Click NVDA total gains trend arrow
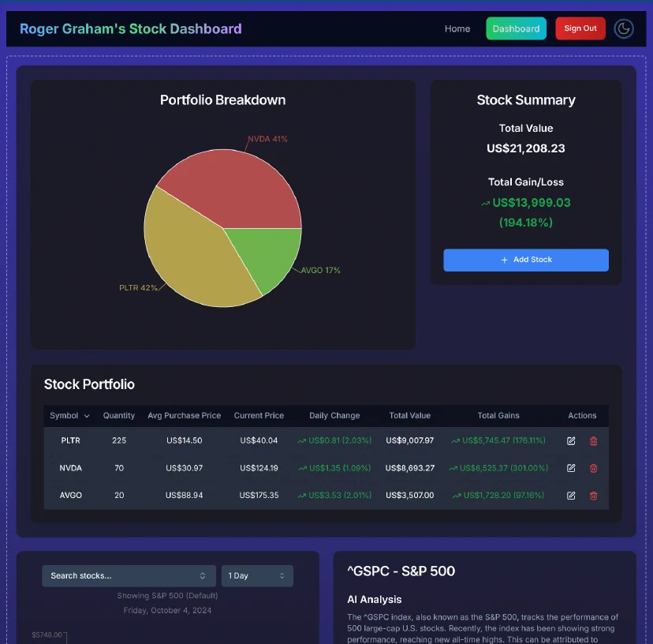Screen dimensions: 653x644 (x=453, y=469)
